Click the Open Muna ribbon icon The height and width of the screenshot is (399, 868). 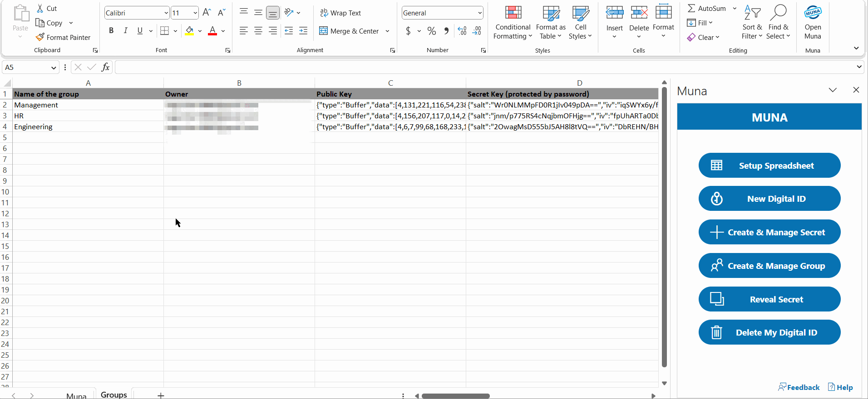813,13
